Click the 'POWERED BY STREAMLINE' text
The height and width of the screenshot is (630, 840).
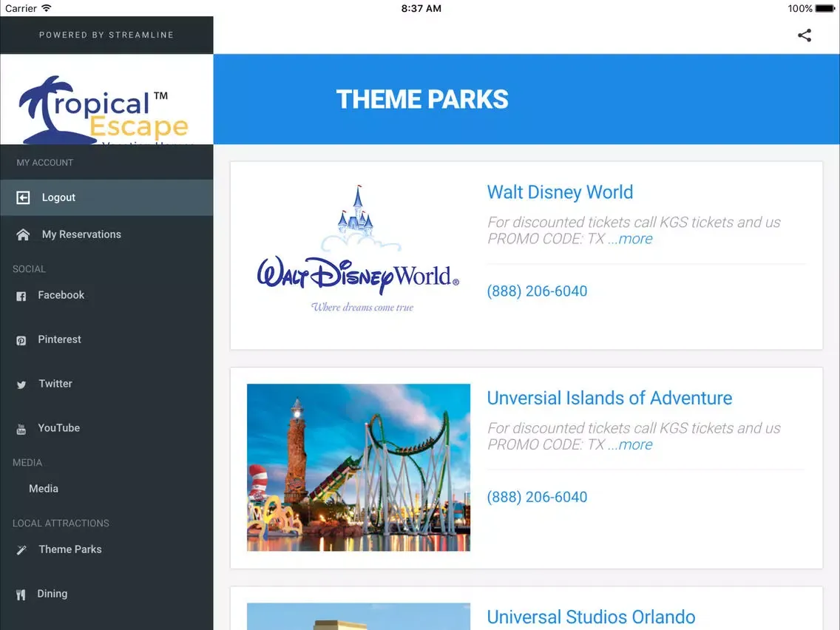pyautogui.click(x=106, y=35)
